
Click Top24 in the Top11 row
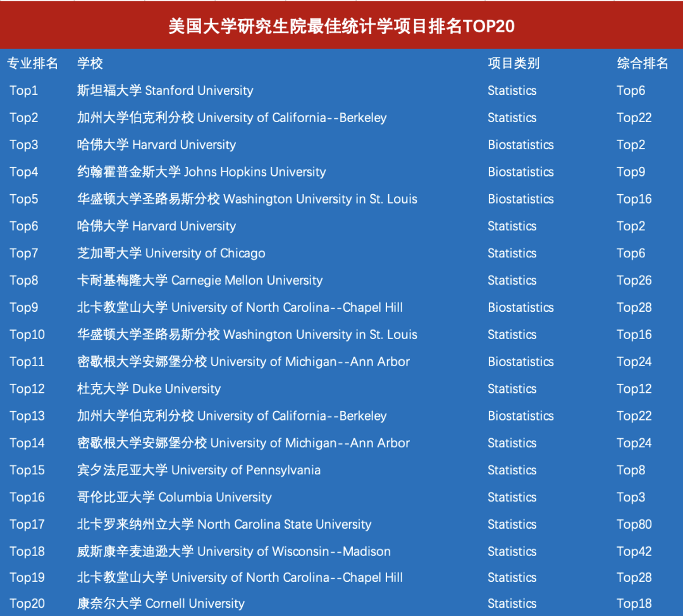coord(634,362)
